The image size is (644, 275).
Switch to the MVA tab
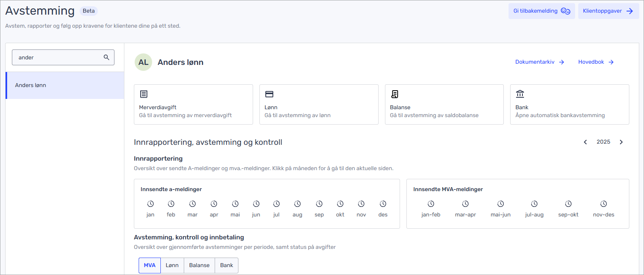pos(150,265)
